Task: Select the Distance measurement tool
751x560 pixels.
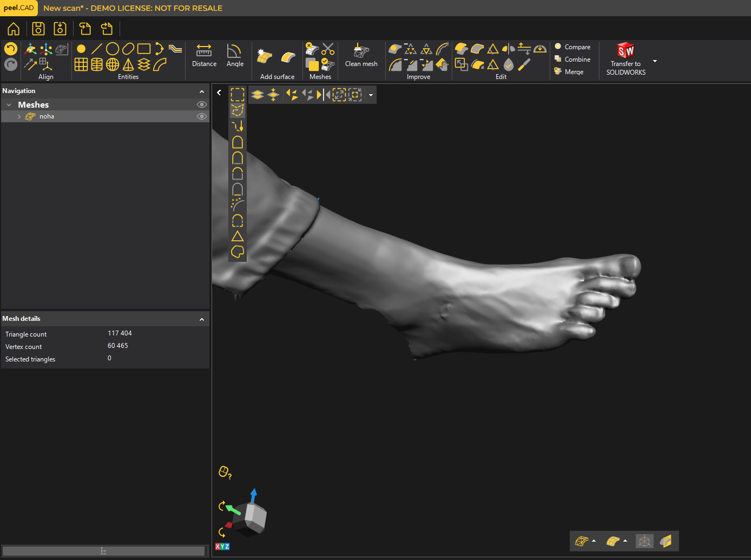Action: (204, 56)
